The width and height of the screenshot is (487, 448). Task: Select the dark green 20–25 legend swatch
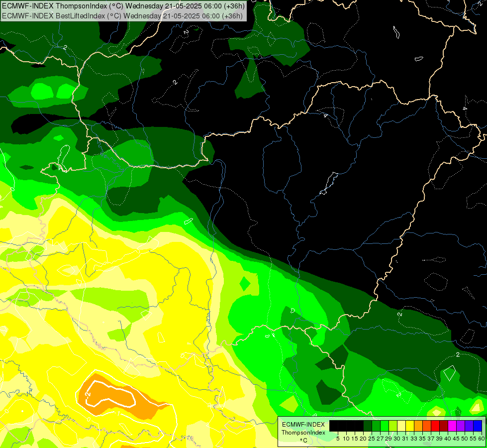click(368, 426)
